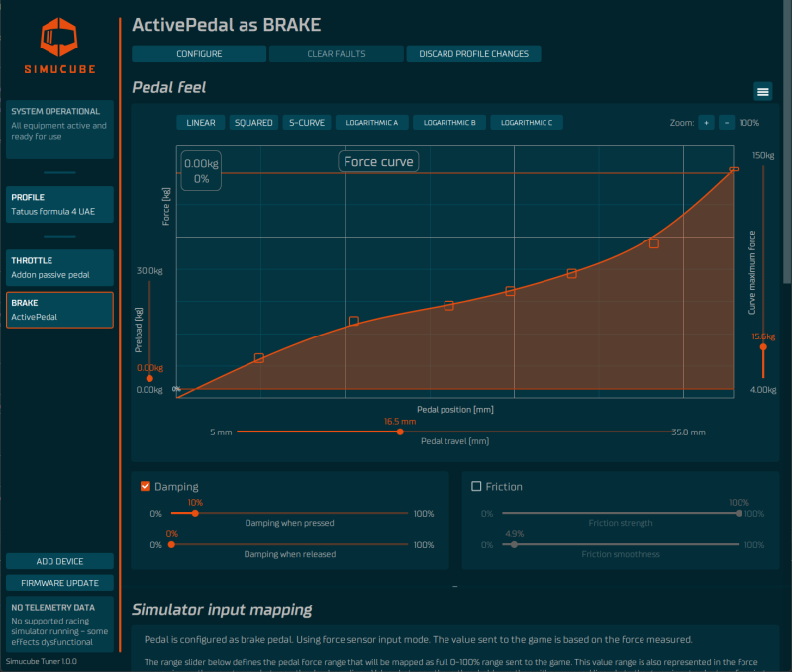Select the fourth force curve control point
This screenshot has width=792, height=672.
point(510,291)
